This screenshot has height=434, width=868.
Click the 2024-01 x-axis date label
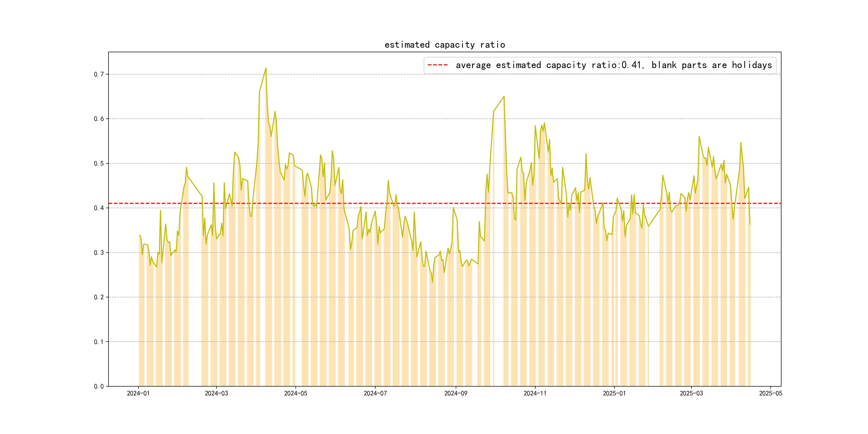[138, 393]
